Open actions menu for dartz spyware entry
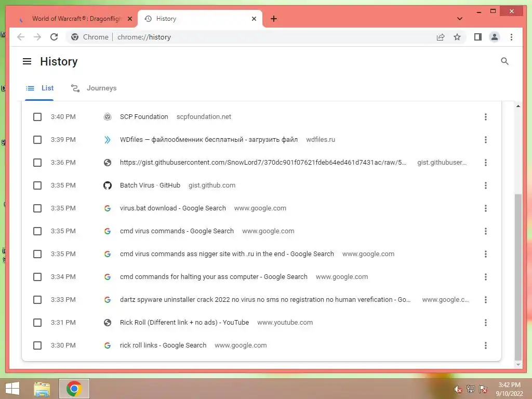Image resolution: width=532 pixels, height=399 pixels. tap(486, 300)
